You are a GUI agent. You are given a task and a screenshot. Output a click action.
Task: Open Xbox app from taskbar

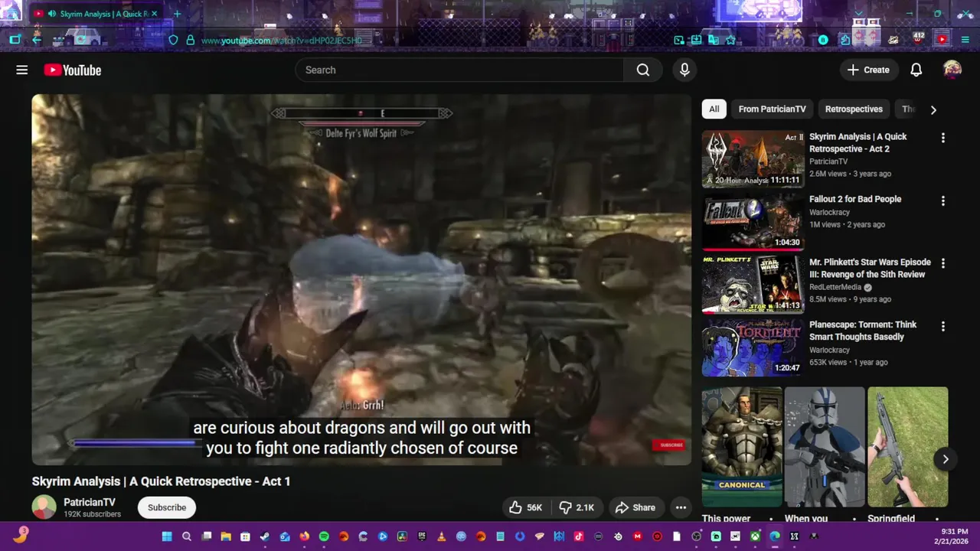click(755, 536)
